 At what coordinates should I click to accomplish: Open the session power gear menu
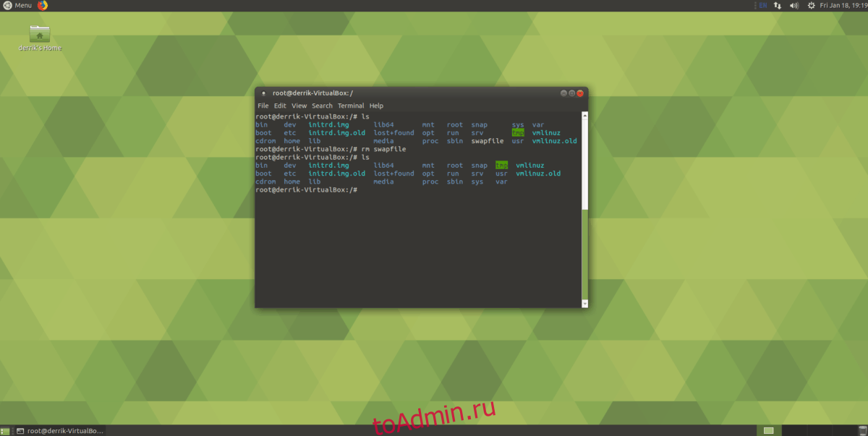tap(812, 5)
